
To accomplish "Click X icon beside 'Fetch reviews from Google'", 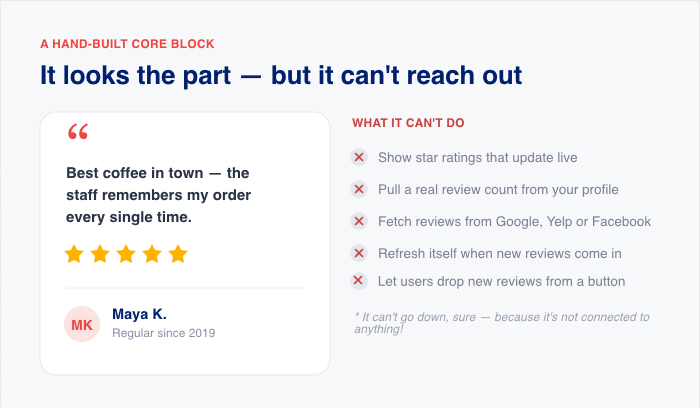I will point(358,221).
